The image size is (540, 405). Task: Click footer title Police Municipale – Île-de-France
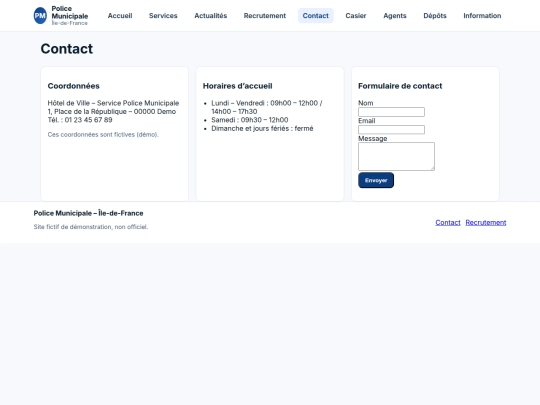click(88, 213)
